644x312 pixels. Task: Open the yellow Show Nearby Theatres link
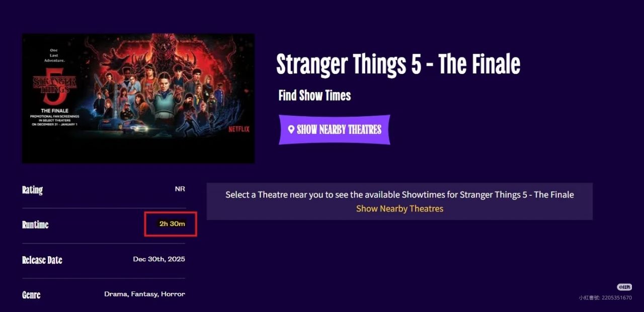point(399,209)
